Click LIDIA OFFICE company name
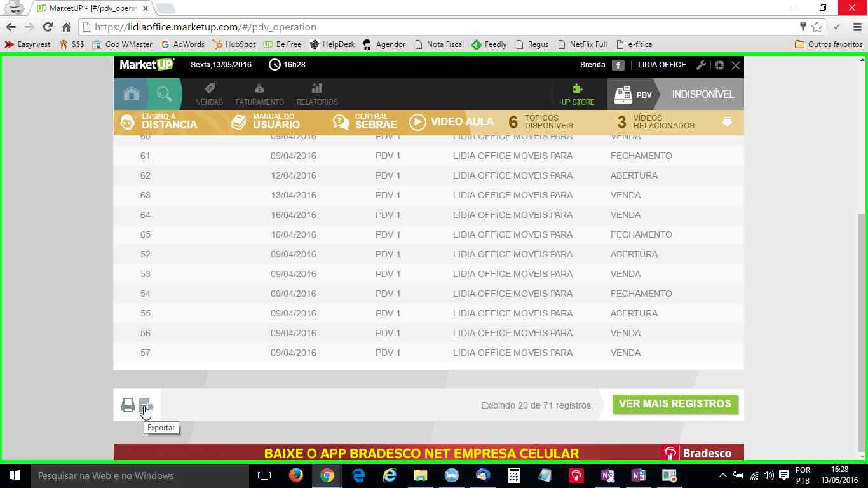The width and height of the screenshot is (868, 488). click(x=662, y=65)
